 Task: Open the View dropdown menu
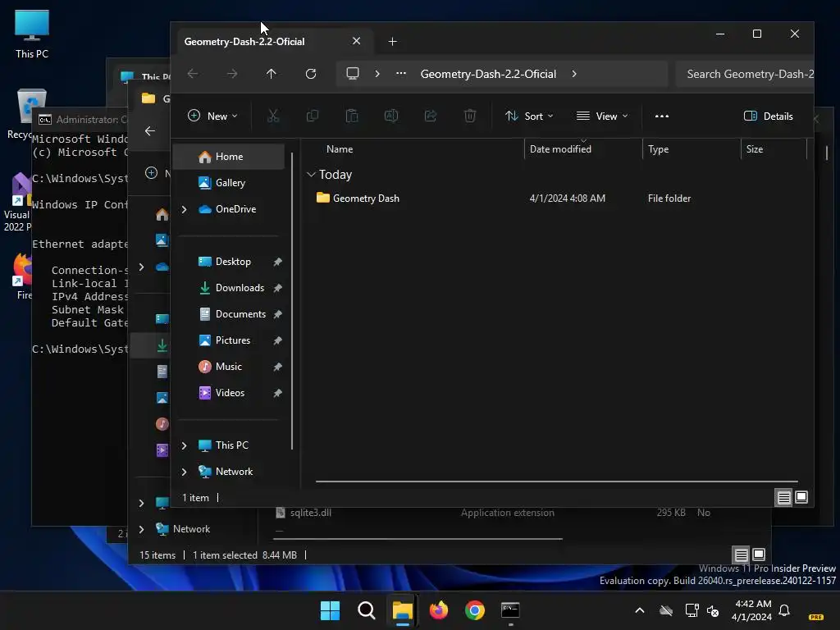pos(601,116)
